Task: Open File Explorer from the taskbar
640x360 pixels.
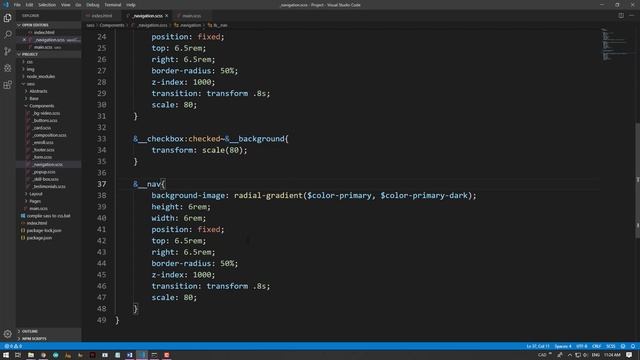Action: [31, 355]
